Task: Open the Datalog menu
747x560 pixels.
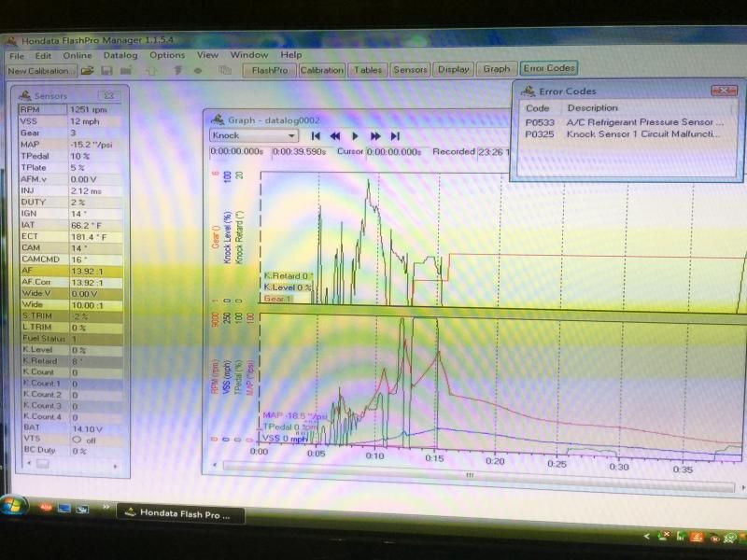Action: click(120, 55)
